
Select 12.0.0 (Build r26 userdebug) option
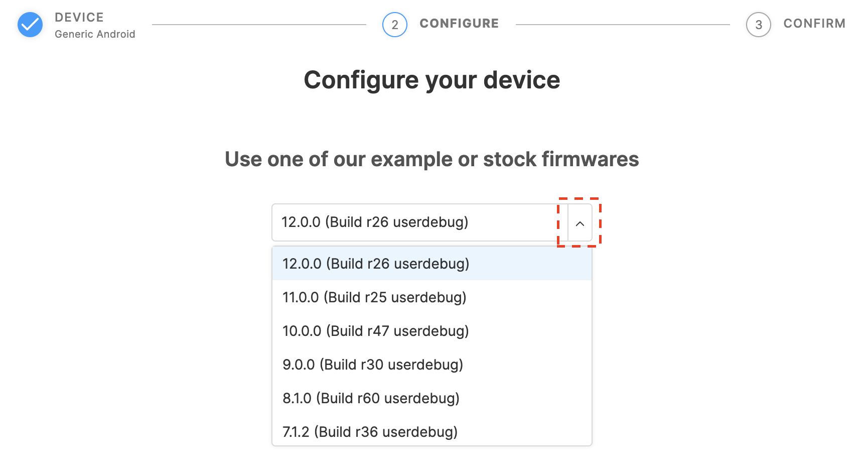pyautogui.click(x=432, y=264)
